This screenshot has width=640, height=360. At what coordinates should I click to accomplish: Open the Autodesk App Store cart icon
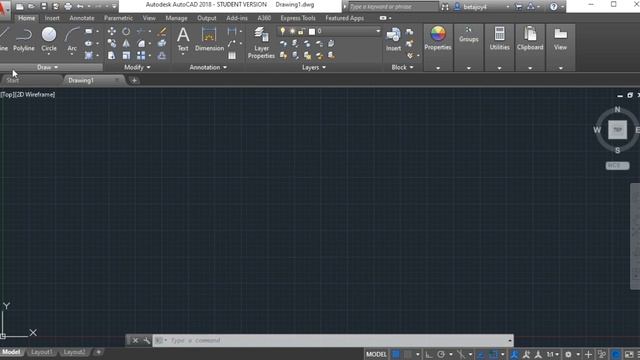pyautogui.click(x=519, y=7)
